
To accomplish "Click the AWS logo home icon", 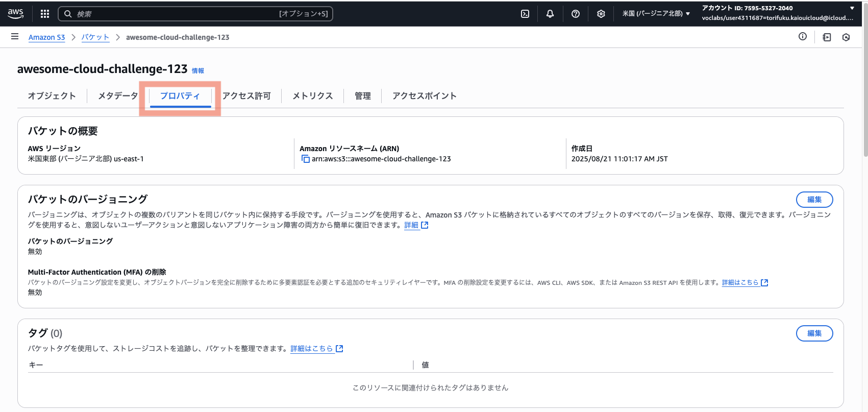I will click(x=16, y=14).
